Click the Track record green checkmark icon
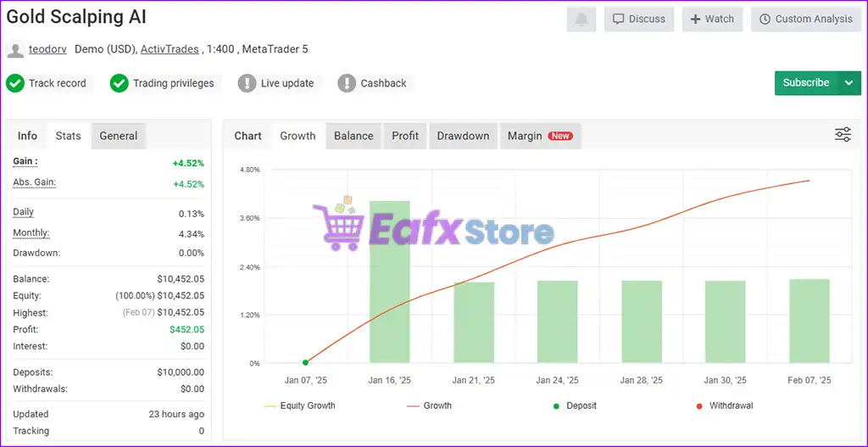This screenshot has width=868, height=447. [x=15, y=83]
